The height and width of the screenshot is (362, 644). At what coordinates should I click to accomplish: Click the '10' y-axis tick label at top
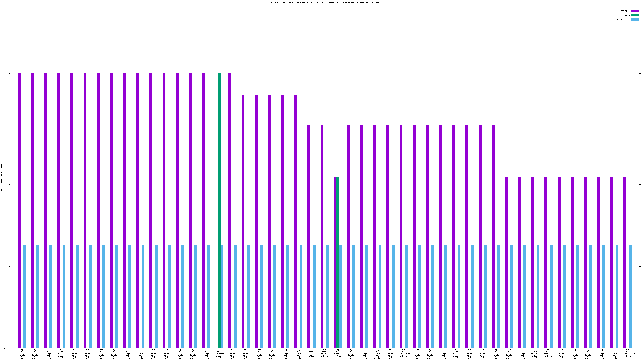[x=6, y=5]
